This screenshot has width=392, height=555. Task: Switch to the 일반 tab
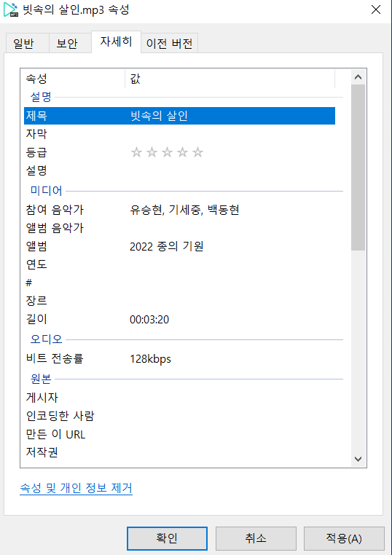tap(23, 44)
